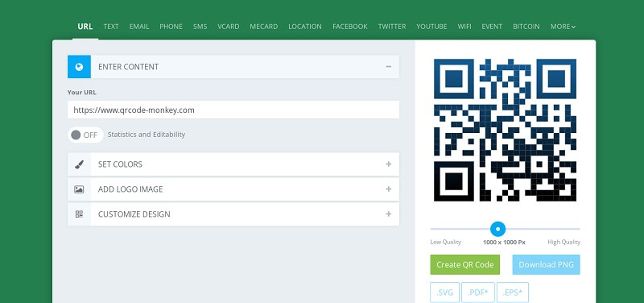Toggle Statistics and Editability switch
The width and height of the screenshot is (644, 303).
pos(85,135)
